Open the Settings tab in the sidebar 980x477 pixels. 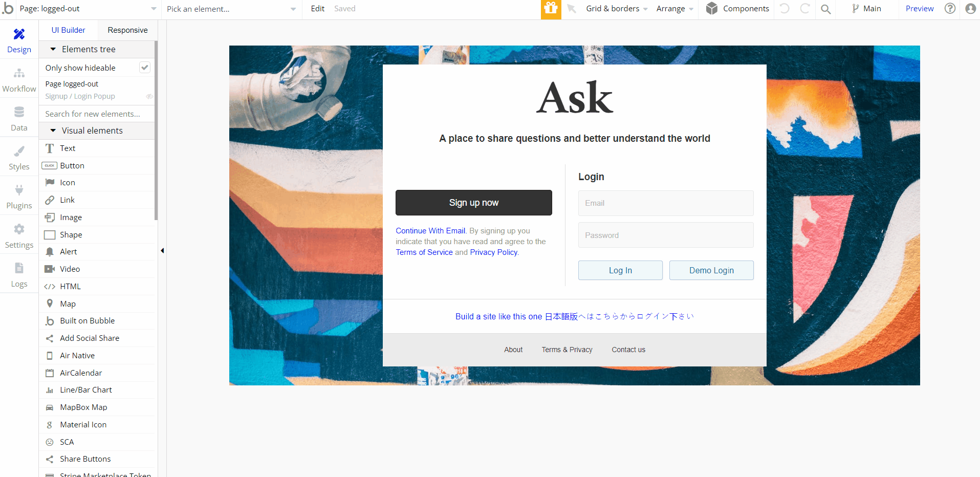(19, 236)
